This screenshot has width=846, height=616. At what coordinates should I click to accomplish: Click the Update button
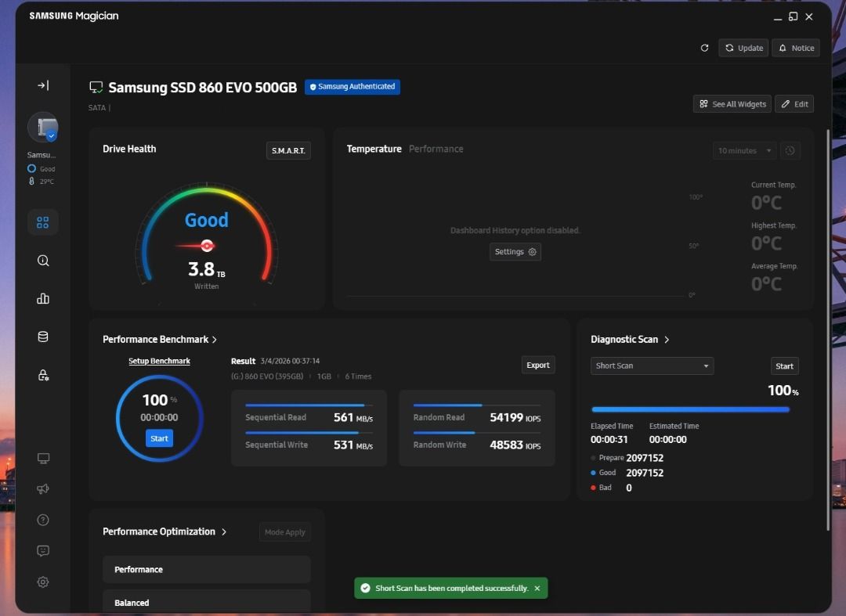[743, 48]
